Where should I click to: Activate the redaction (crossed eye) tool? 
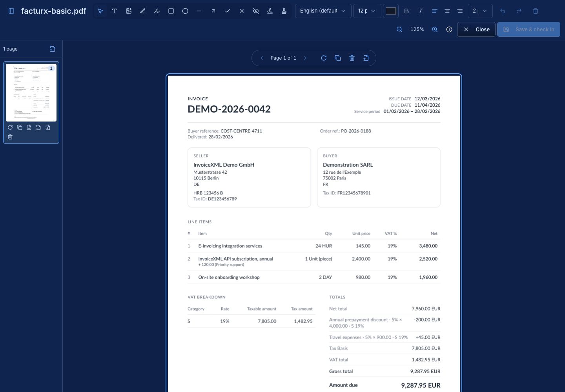click(256, 11)
